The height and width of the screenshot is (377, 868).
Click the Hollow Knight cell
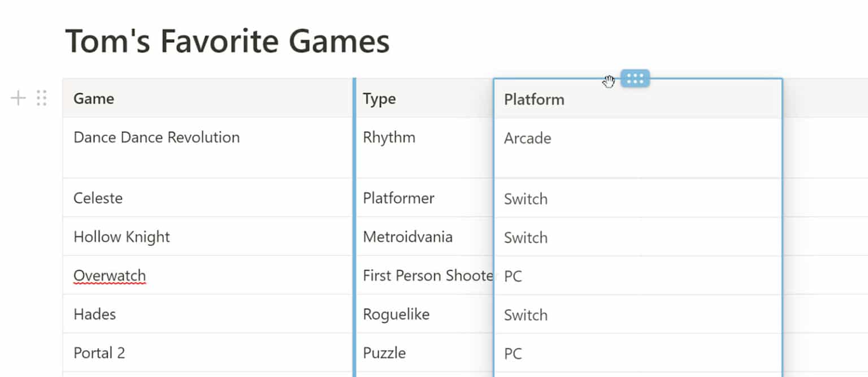click(121, 237)
